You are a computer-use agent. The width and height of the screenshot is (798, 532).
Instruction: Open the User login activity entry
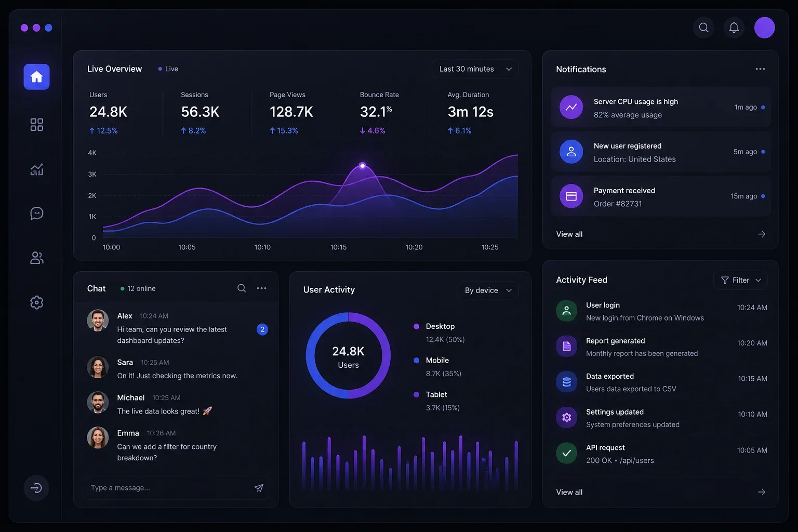coord(661,311)
